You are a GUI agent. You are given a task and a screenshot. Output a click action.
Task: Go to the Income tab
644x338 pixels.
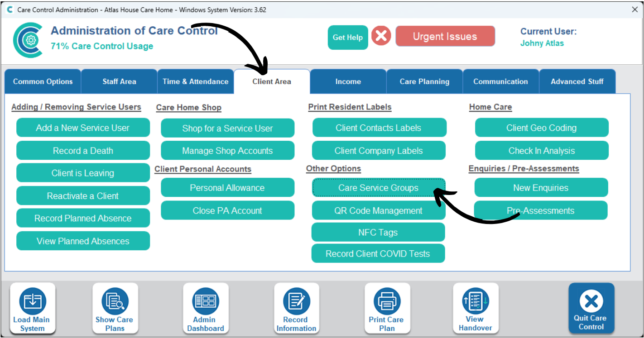click(x=348, y=81)
